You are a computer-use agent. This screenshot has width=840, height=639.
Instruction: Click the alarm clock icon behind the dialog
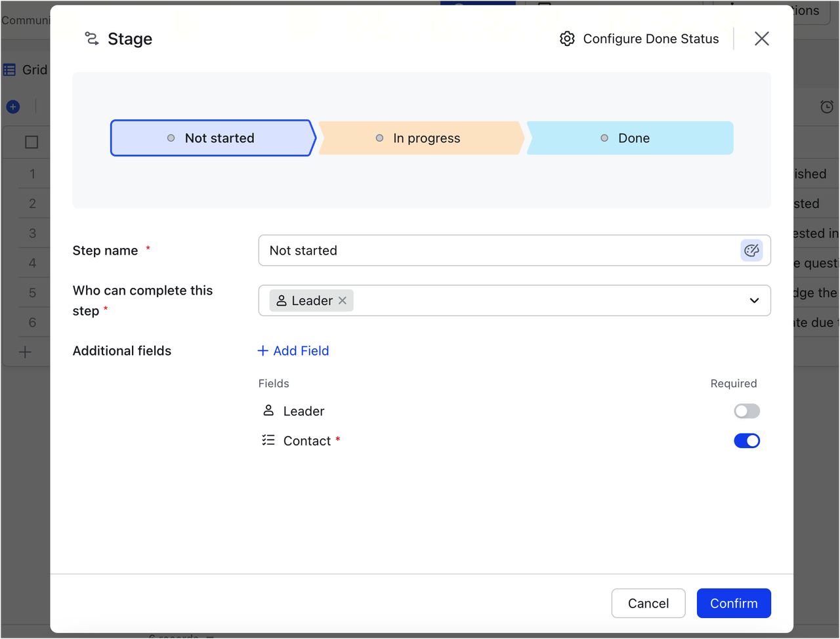click(827, 106)
